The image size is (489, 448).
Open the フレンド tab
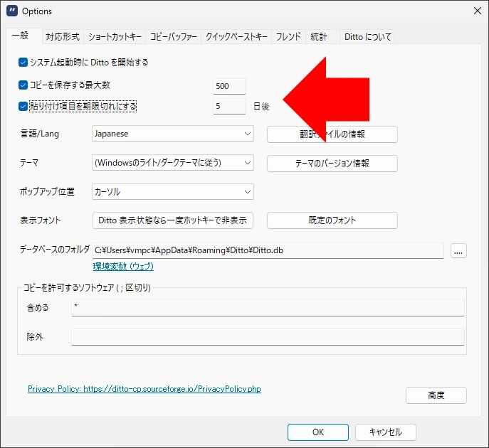tap(288, 37)
